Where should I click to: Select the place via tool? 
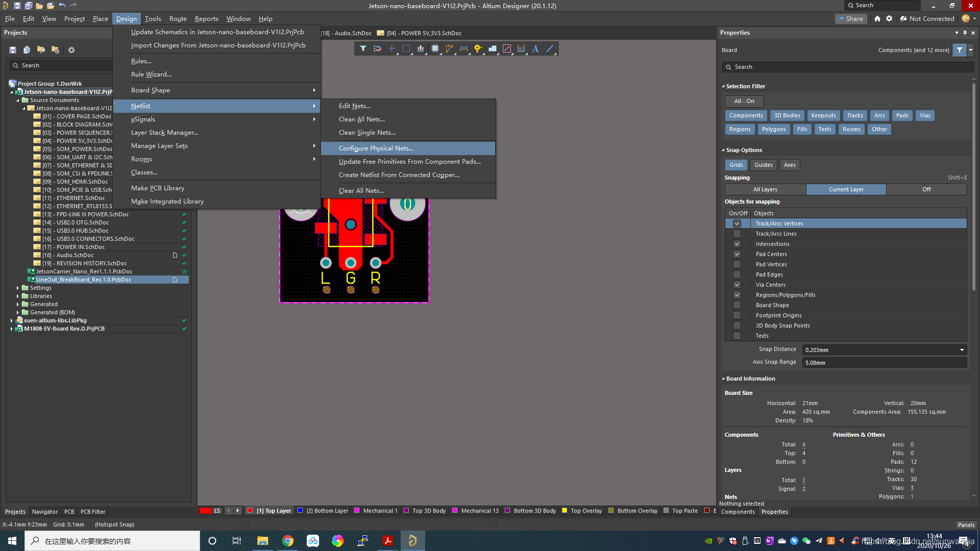478,49
